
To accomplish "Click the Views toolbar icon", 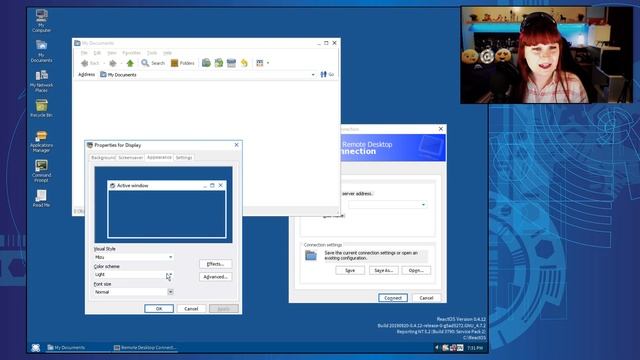I will click(x=260, y=63).
